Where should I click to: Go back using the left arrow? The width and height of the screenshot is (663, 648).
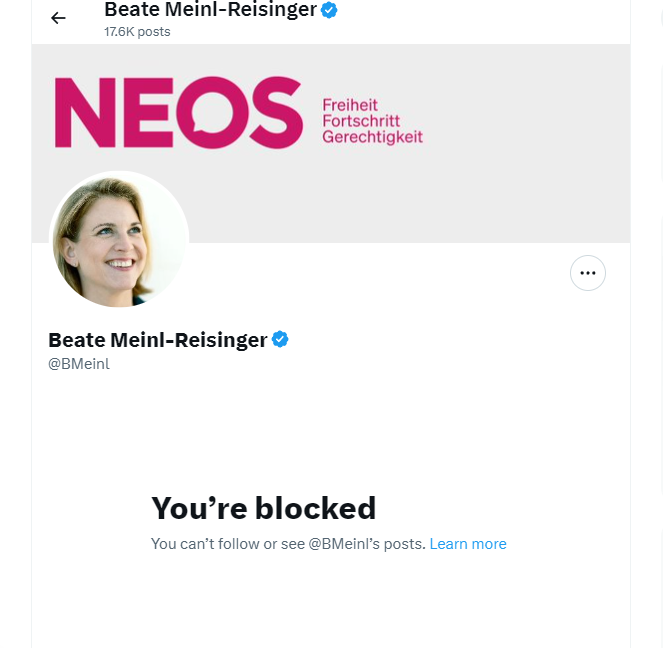58,18
